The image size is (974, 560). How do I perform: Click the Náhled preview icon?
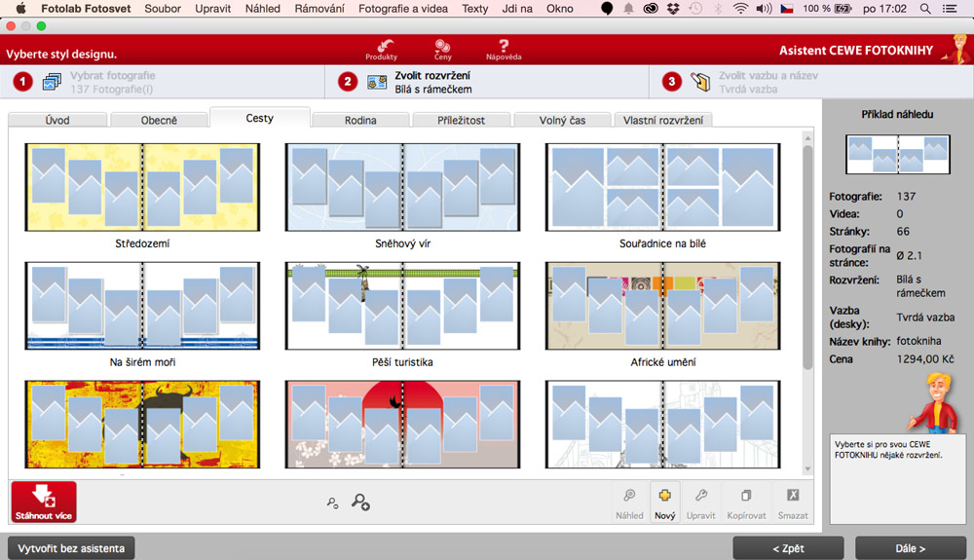pyautogui.click(x=629, y=502)
